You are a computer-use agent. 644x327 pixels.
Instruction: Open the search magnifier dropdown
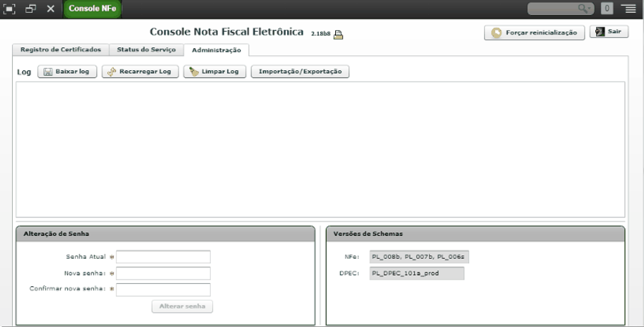(x=585, y=9)
